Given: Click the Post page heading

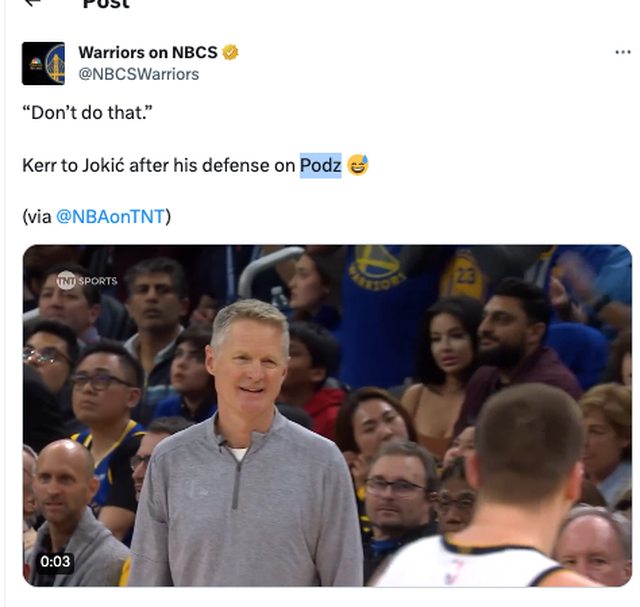Looking at the screenshot, I should pyautogui.click(x=106, y=4).
